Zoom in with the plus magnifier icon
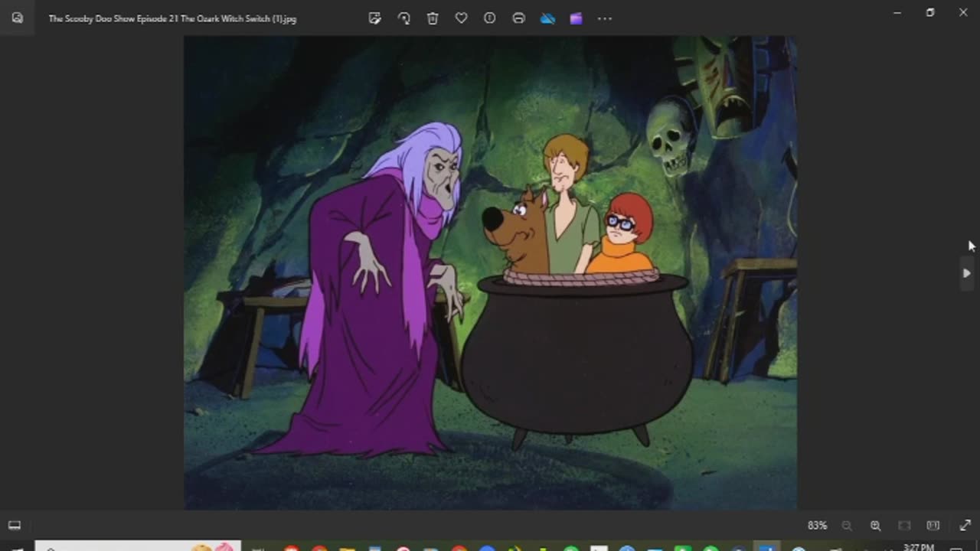 click(x=875, y=526)
